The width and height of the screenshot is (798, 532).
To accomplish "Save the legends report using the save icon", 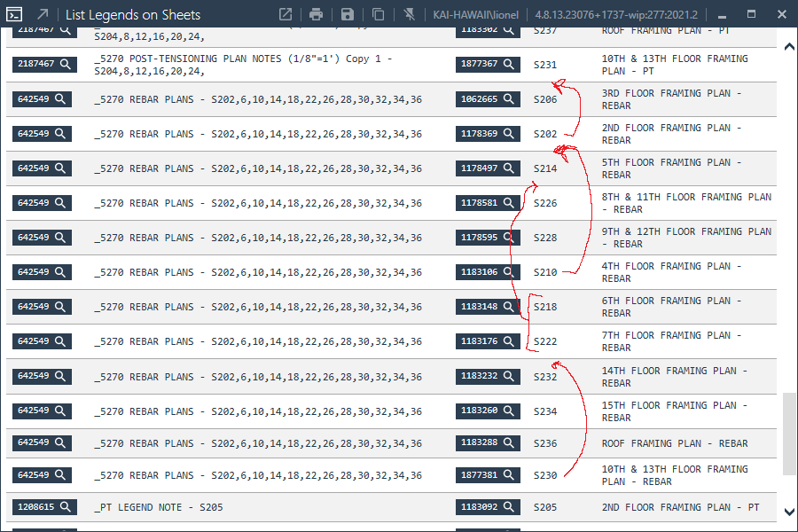I will 347,14.
